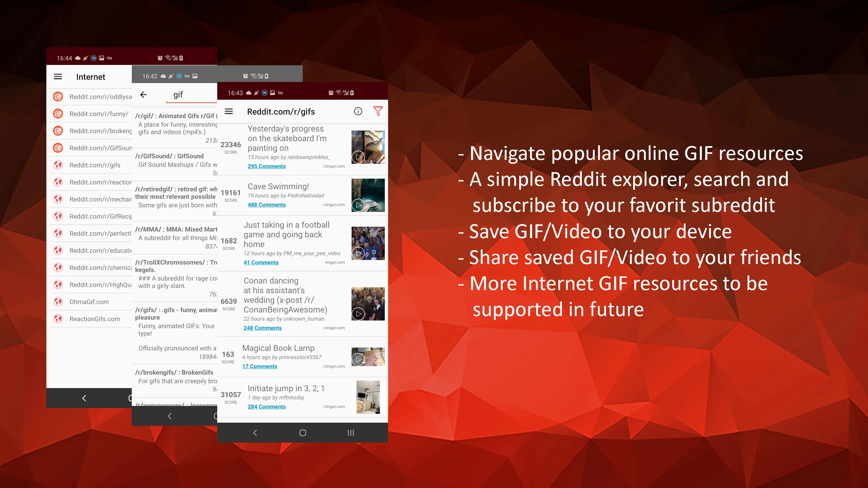The height and width of the screenshot is (488, 868).
Task: Click 295 Comments link on skateboard post
Action: pyautogui.click(x=267, y=166)
